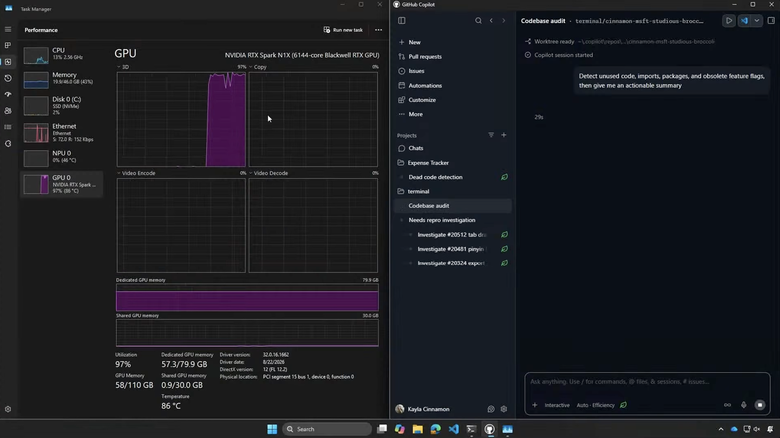Open Auto · Efficiency model selector

596,405
